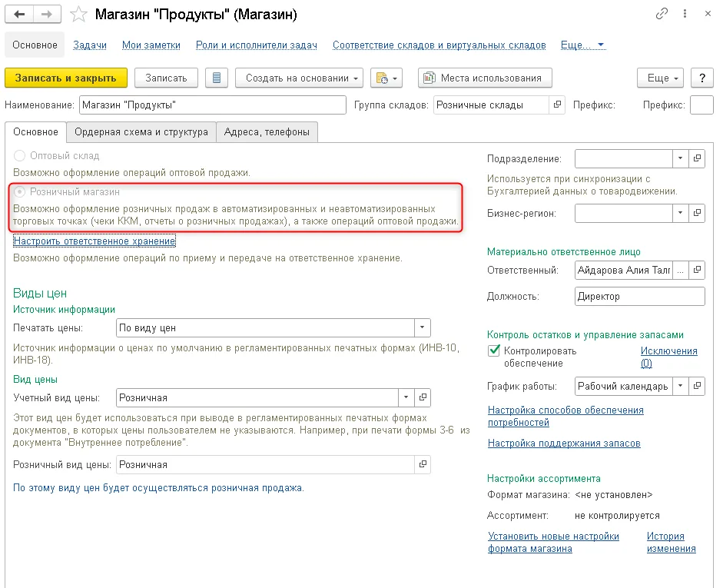Open the История изменения link

(x=671, y=543)
